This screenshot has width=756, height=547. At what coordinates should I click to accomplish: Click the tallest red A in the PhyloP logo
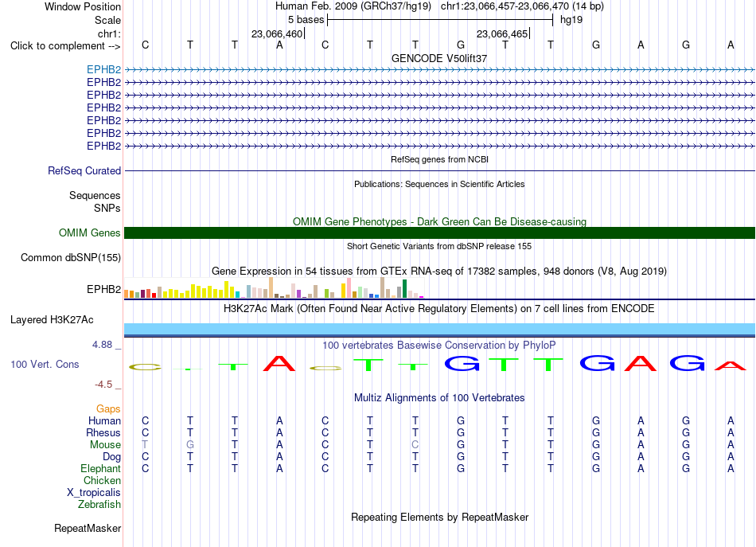coord(279,363)
